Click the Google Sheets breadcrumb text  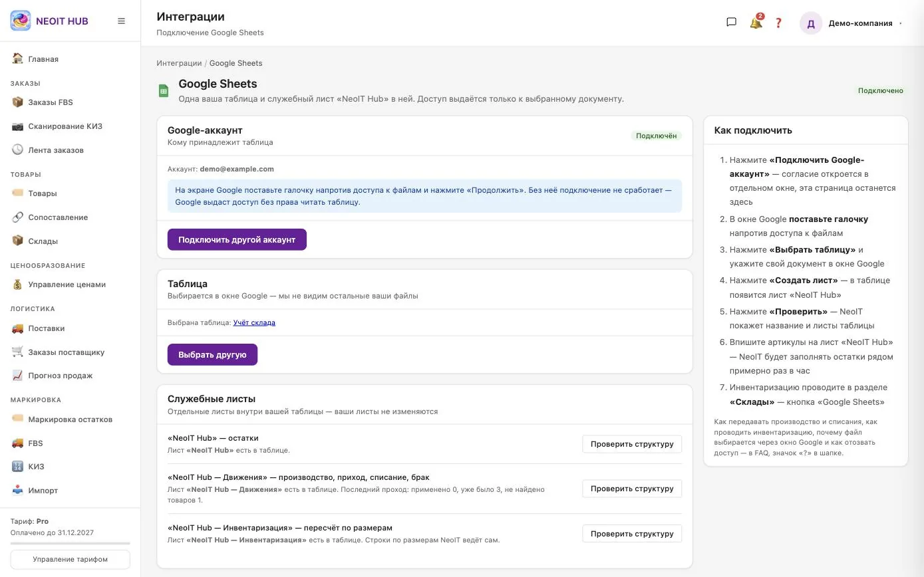click(x=235, y=63)
